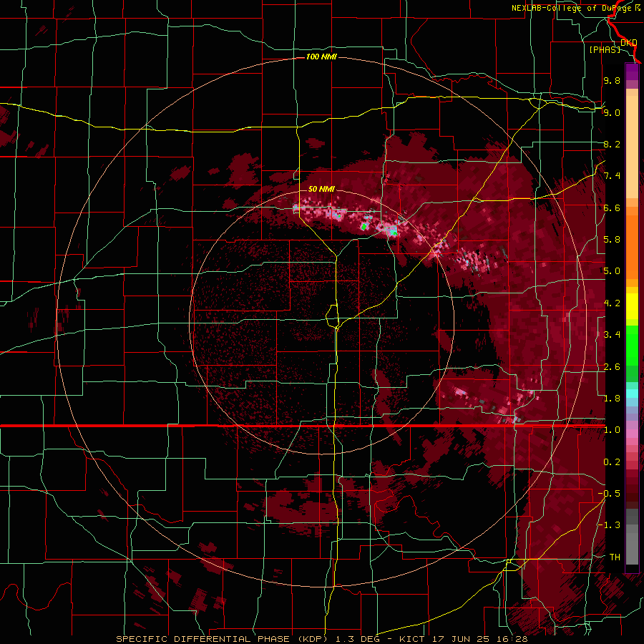Click the 5.0 scale value
644x644 pixels.
click(612, 271)
